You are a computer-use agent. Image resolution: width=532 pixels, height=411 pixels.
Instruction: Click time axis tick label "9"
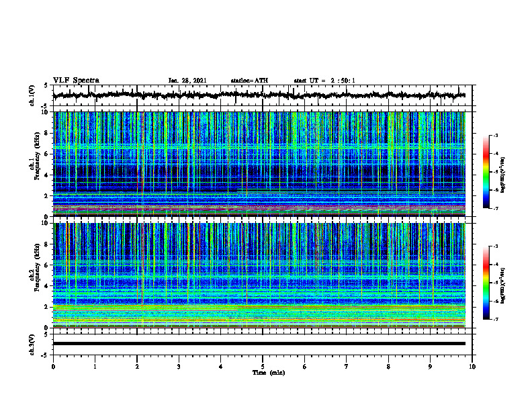pos(430,367)
